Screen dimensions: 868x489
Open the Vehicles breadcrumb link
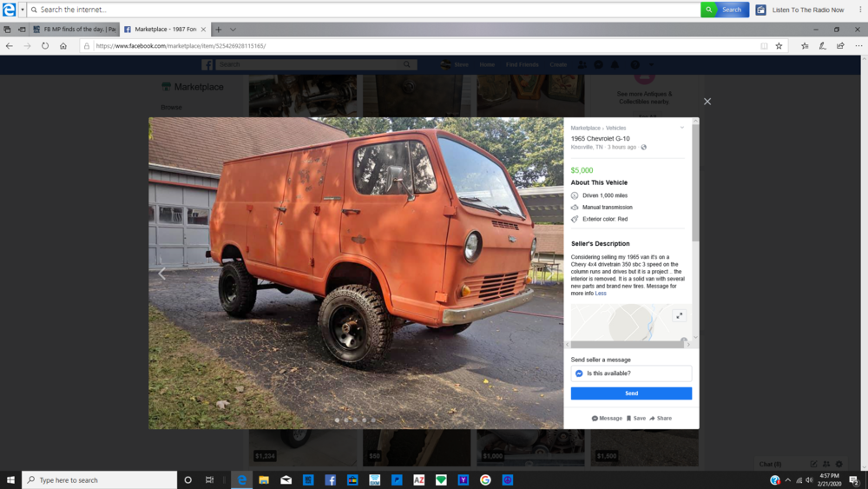(615, 128)
